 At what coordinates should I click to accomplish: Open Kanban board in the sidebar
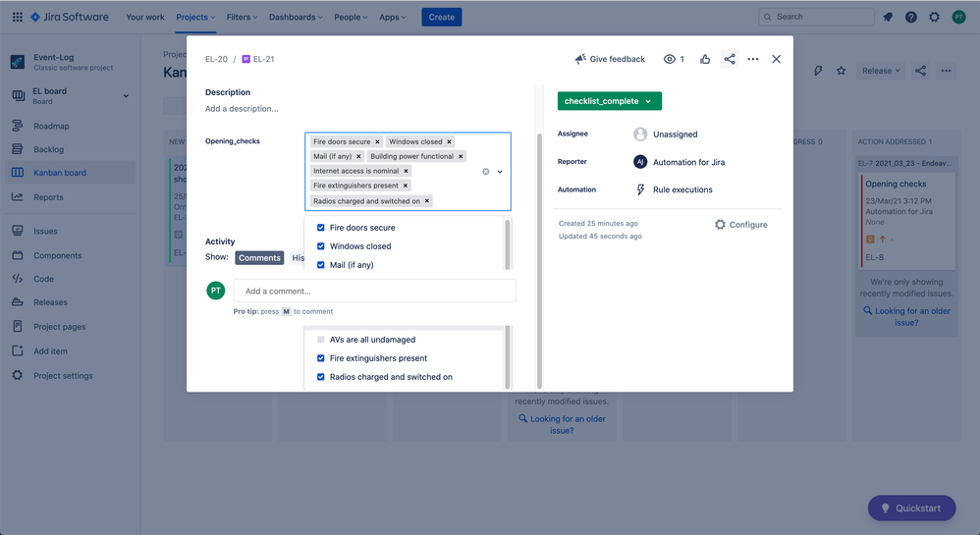click(70, 173)
